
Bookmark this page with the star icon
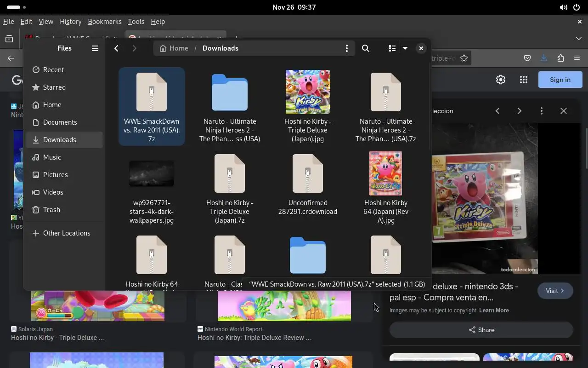point(464,58)
